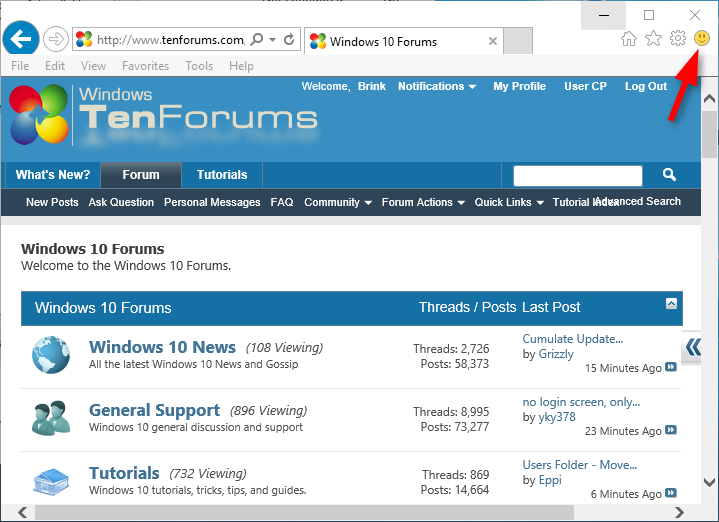The height and width of the screenshot is (522, 719).
Task: Switch to What's New? tab
Action: 53,175
